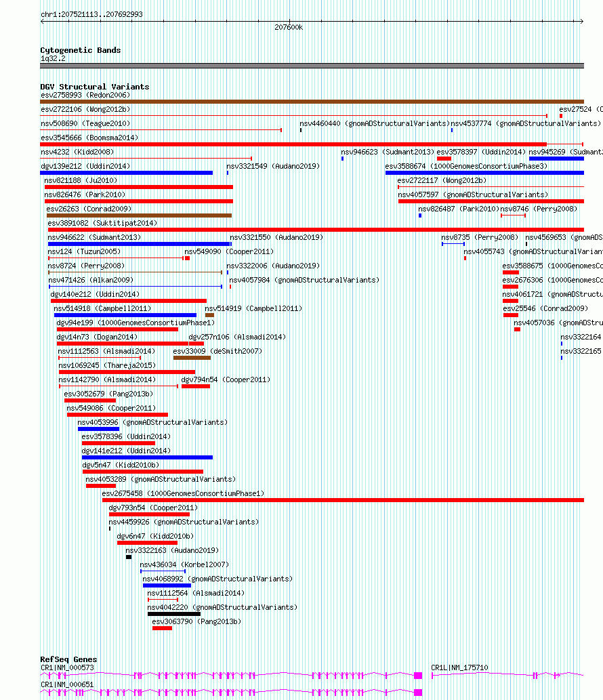Select esv3588674 (1000GenomesConsortiumPhase3) label

pyautogui.click(x=466, y=167)
